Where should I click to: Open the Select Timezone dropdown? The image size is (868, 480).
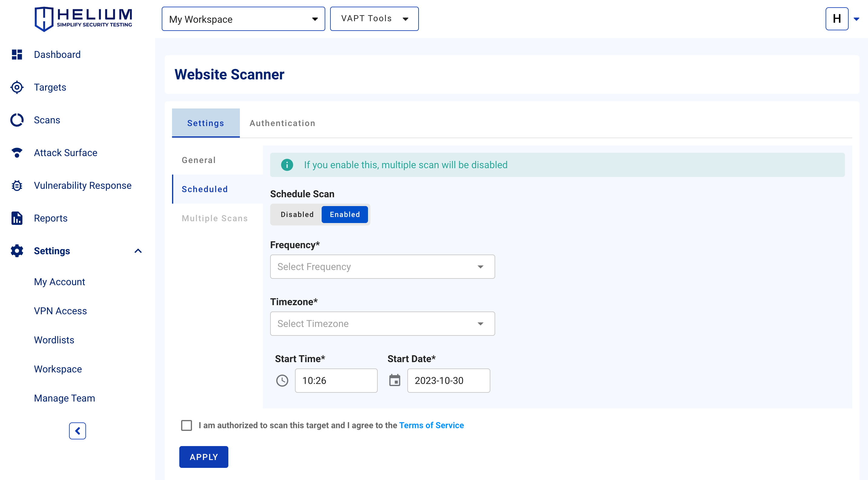click(382, 324)
